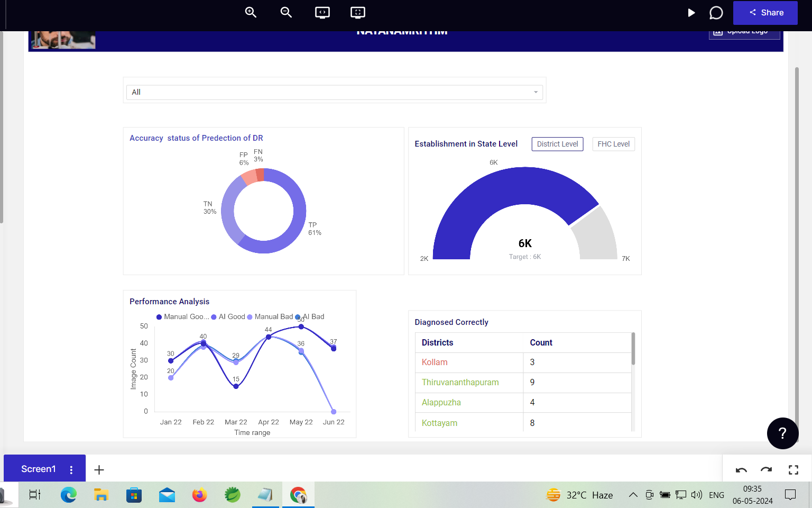This screenshot has height=508, width=812.
Task: Add a new screen with plus
Action: point(99,470)
